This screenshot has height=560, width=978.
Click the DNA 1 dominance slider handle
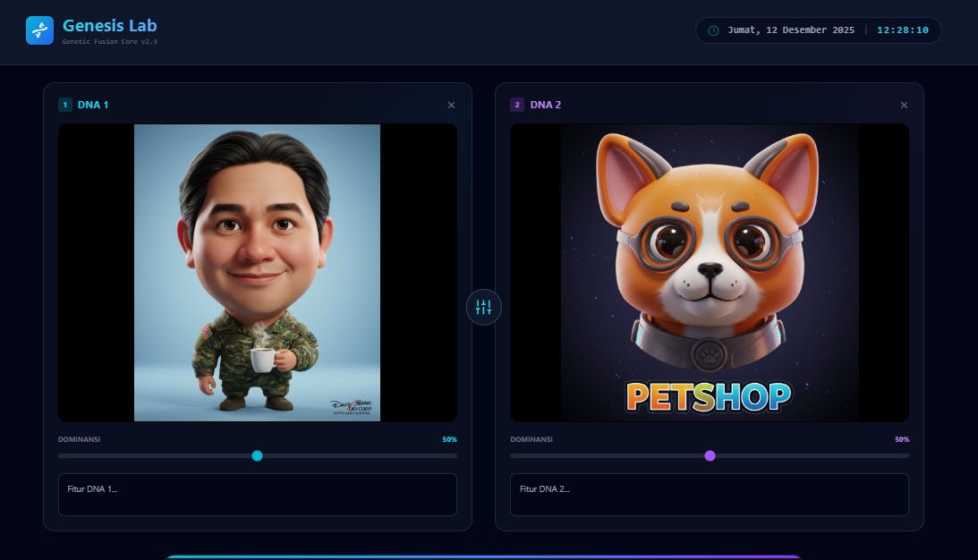[x=257, y=456]
